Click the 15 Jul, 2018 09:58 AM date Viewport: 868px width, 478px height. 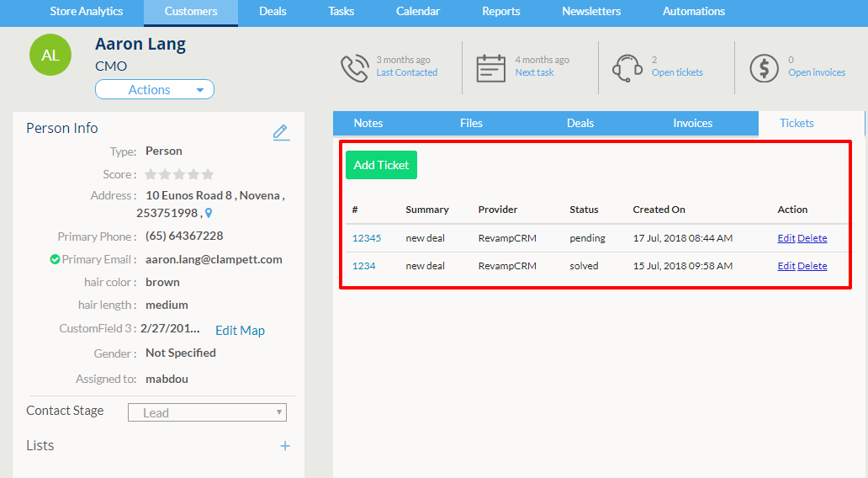click(683, 266)
